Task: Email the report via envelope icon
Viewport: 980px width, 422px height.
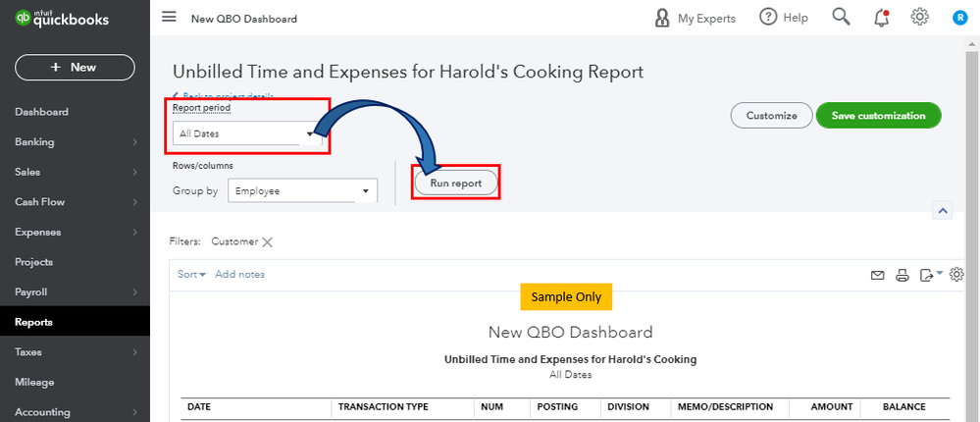Action: [x=878, y=276]
